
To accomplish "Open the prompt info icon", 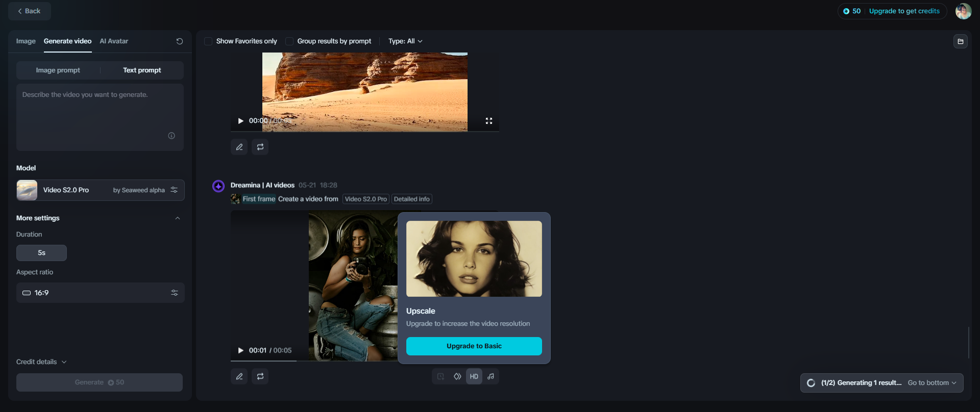I will pos(171,136).
